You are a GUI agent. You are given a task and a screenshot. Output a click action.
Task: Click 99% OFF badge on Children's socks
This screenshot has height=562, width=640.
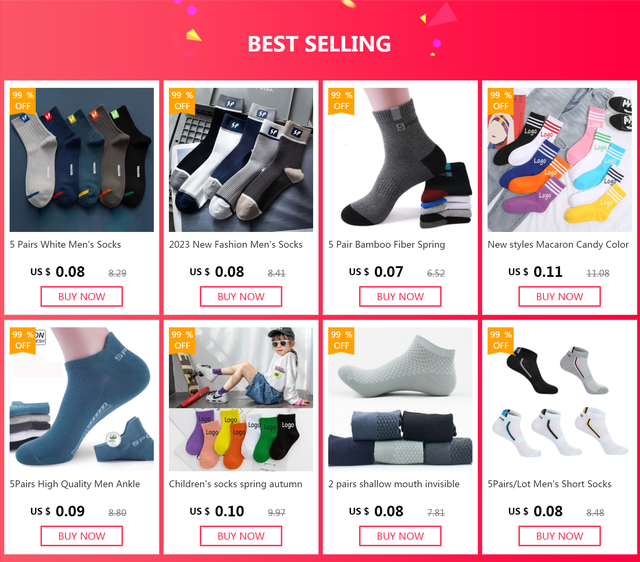click(182, 340)
